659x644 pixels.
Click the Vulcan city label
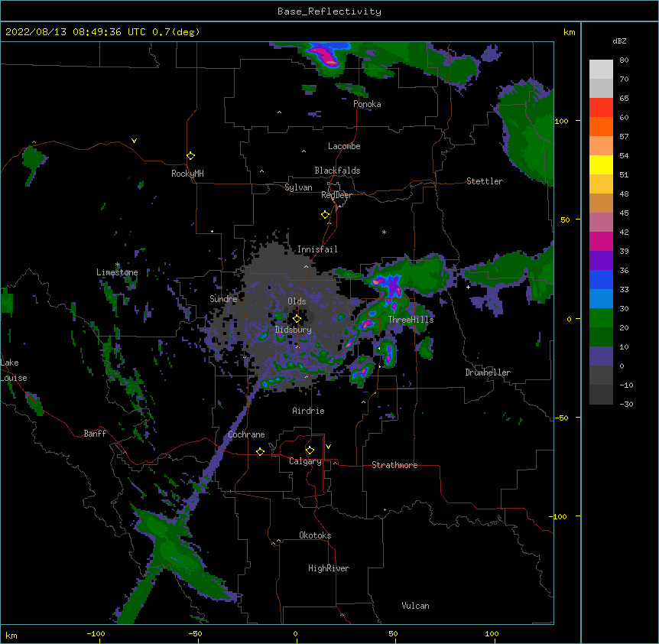coord(415,606)
